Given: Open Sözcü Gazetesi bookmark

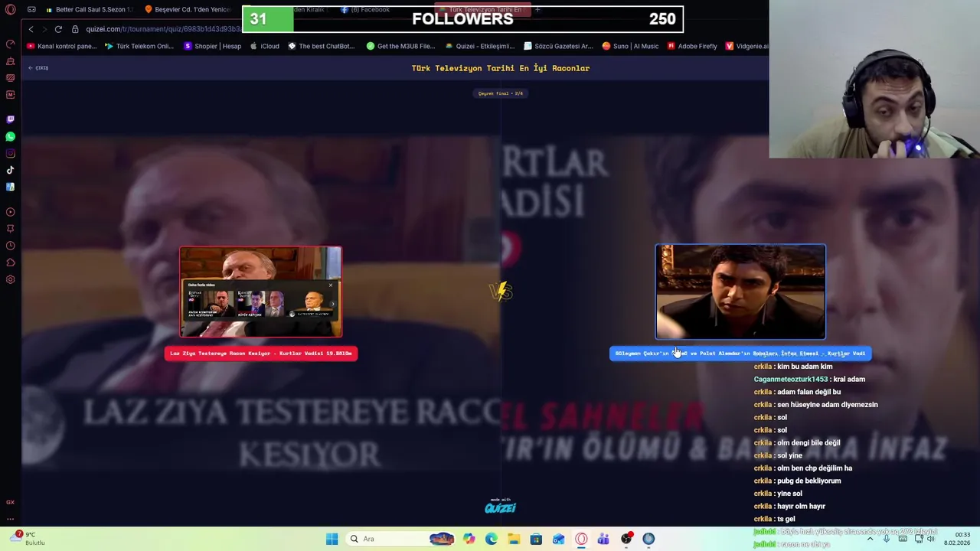Looking at the screenshot, I should pyautogui.click(x=559, y=46).
